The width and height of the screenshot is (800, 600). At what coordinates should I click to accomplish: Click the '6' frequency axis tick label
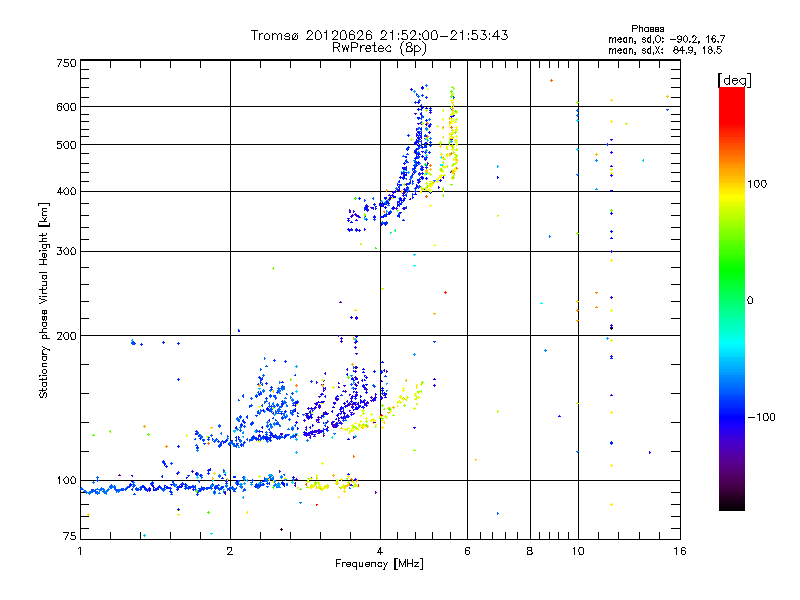pos(467,551)
